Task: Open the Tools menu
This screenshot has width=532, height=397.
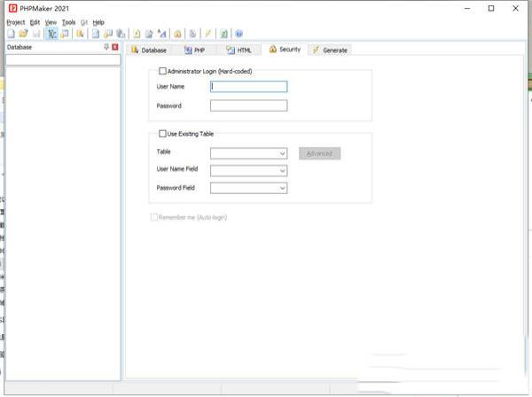Action: click(x=68, y=21)
